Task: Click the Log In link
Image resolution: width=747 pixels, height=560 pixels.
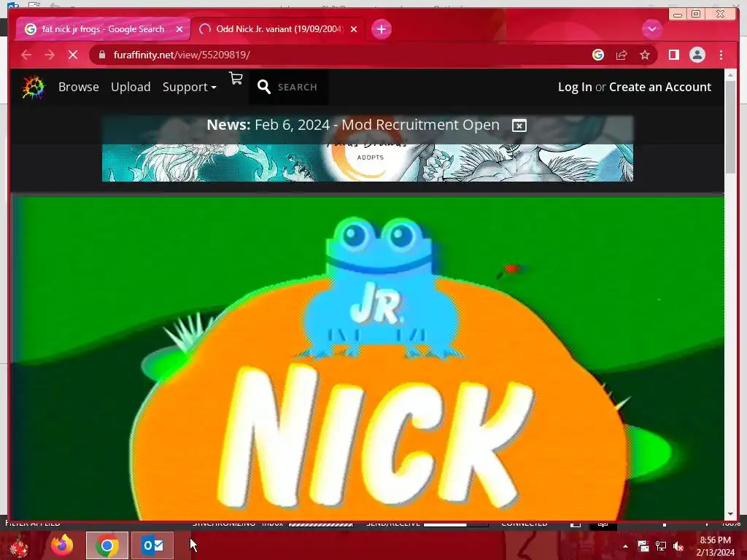Action: point(575,87)
